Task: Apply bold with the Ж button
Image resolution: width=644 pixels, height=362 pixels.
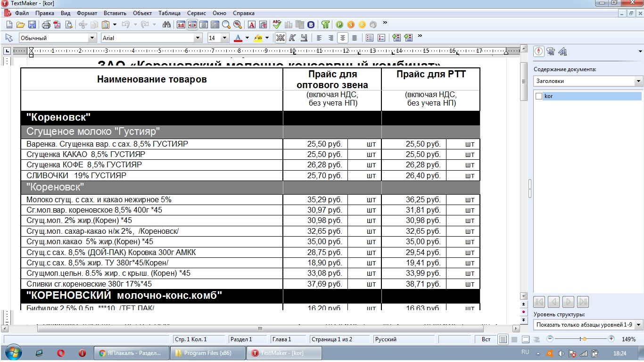Action: pos(281,38)
